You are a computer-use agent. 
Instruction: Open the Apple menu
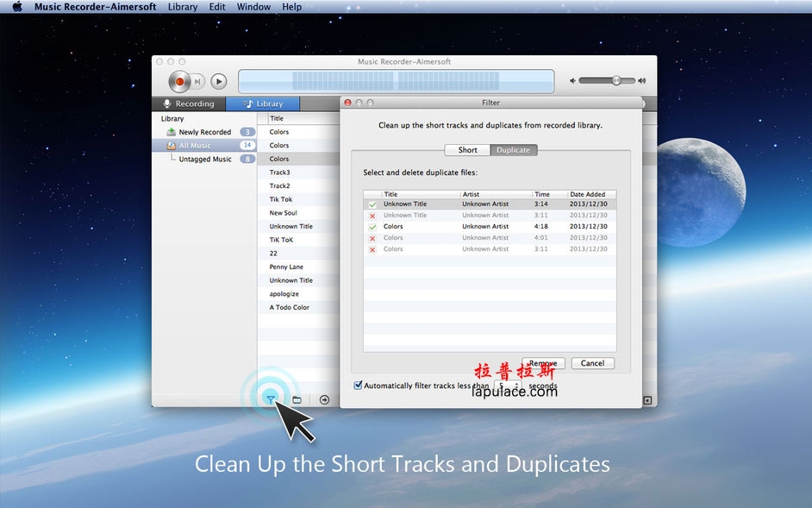click(17, 7)
